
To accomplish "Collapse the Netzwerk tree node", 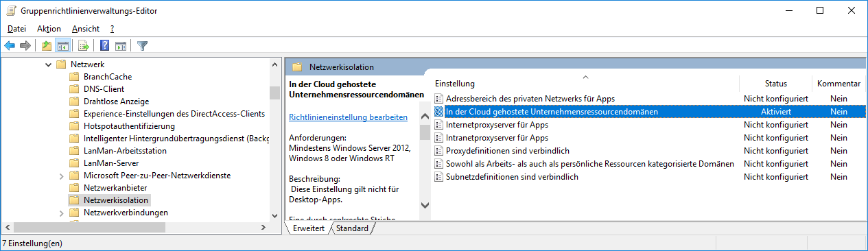I will click(x=47, y=64).
